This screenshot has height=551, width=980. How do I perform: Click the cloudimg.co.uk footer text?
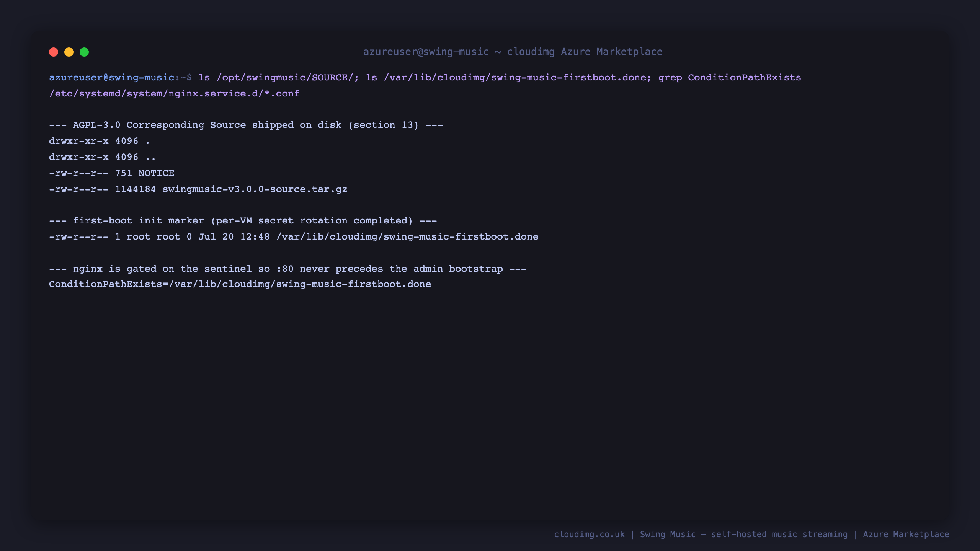coord(589,535)
